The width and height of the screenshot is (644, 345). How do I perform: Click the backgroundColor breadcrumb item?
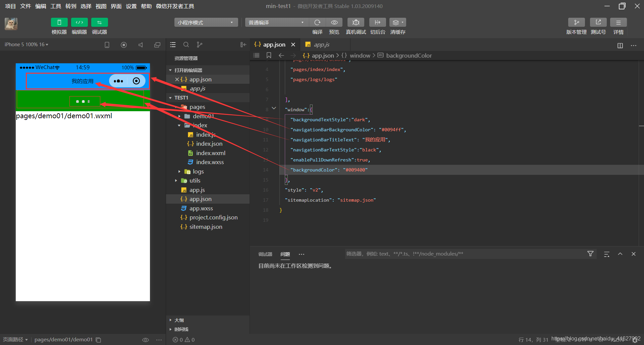[409, 56]
